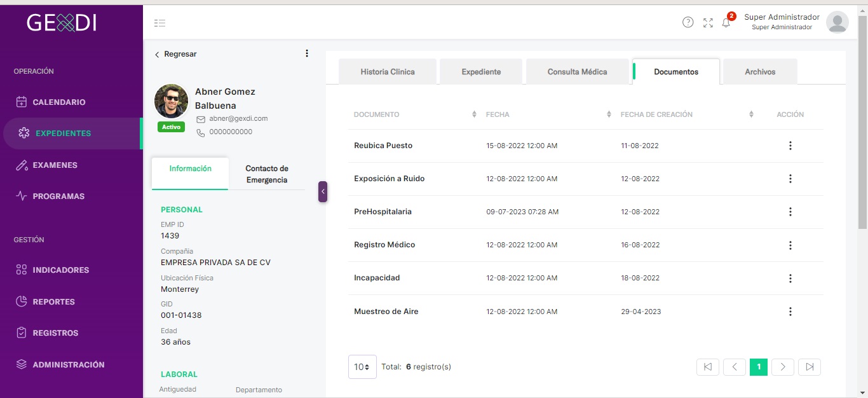The height and width of the screenshot is (398, 868).
Task: Click the Expedientes sidebar icon
Action: 24,134
